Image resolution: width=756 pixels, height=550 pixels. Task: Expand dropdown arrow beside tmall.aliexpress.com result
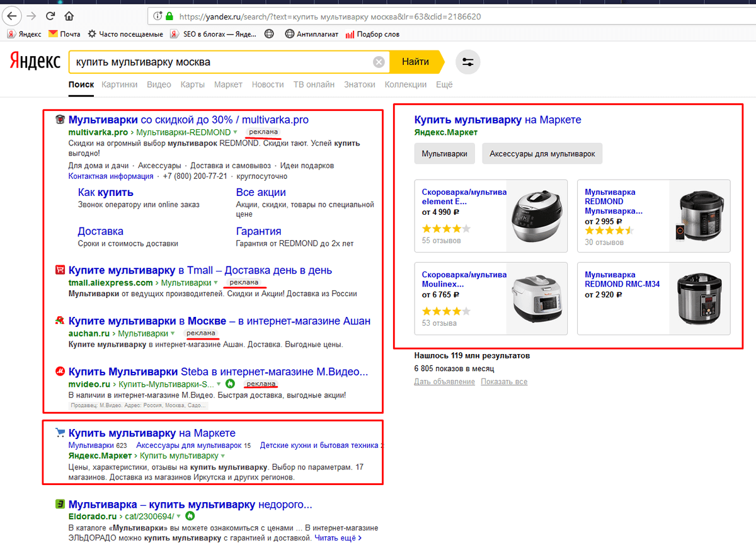pos(215,283)
